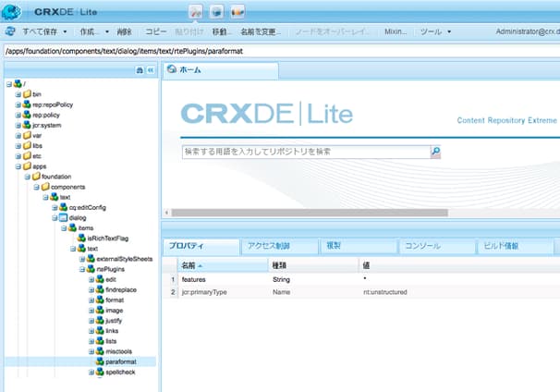The width and height of the screenshot is (560, 392).
Task: Expand the bin folder
Action: pos(18,94)
